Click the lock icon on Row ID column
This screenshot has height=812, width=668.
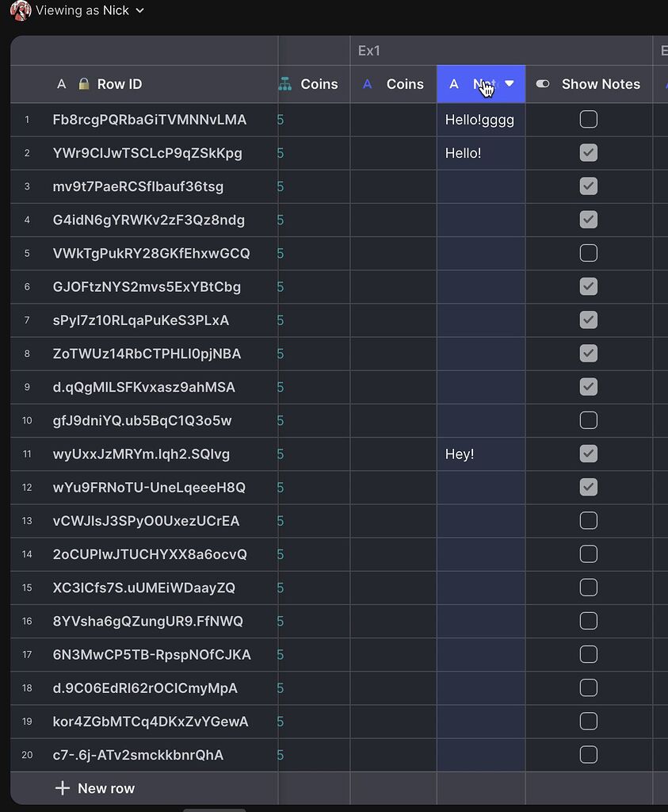click(x=82, y=83)
